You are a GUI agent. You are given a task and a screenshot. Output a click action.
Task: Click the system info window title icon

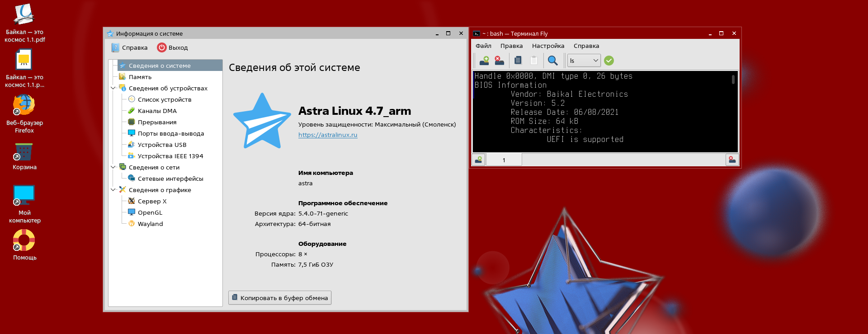pos(110,33)
